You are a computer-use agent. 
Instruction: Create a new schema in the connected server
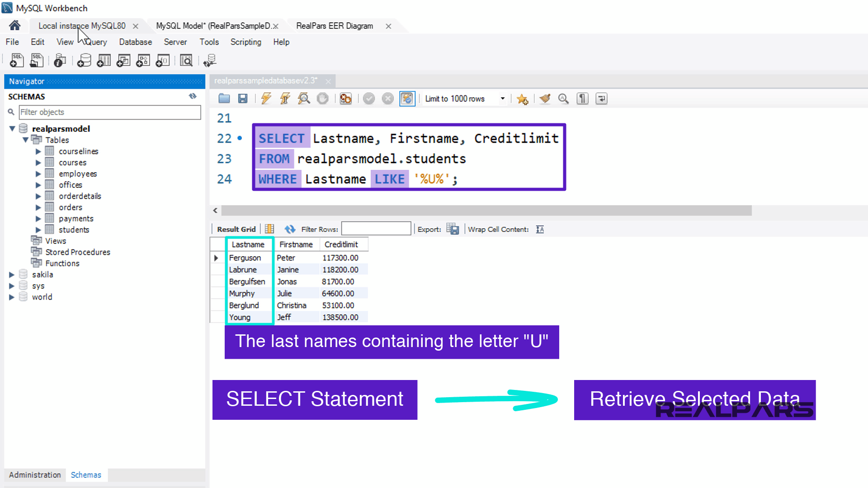coord(84,60)
